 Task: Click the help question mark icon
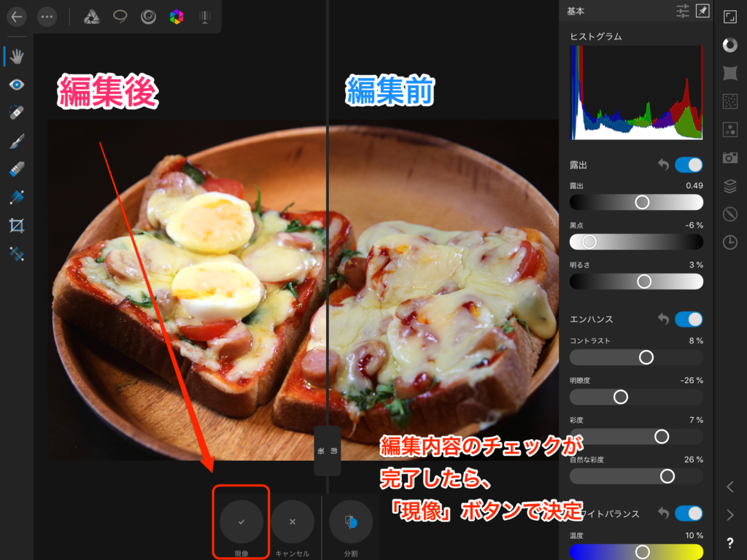(x=729, y=543)
